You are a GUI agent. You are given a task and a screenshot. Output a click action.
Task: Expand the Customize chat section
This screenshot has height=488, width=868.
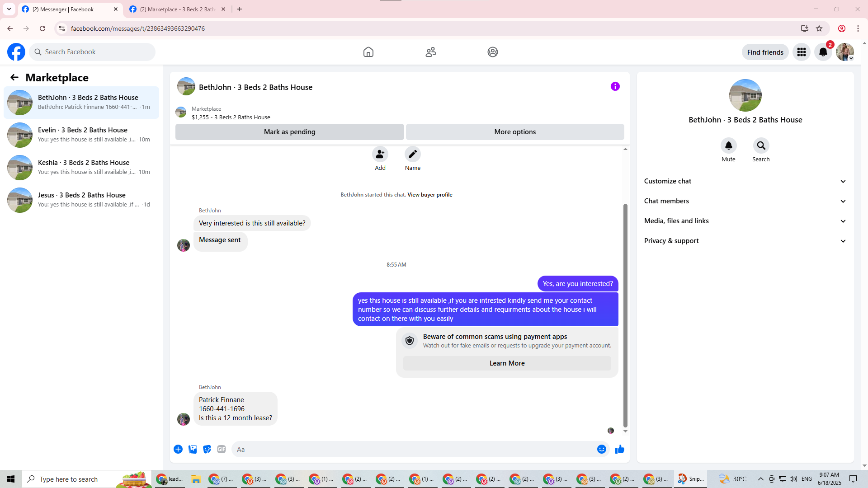[745, 181]
